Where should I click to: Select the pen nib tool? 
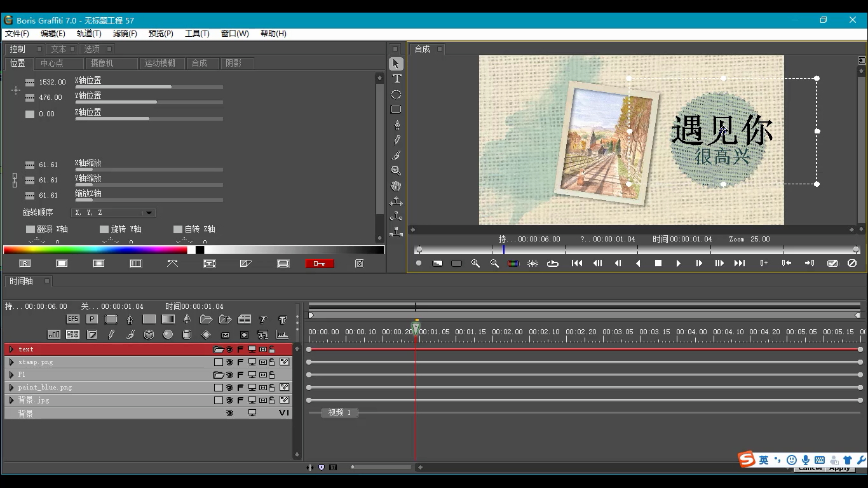397,125
